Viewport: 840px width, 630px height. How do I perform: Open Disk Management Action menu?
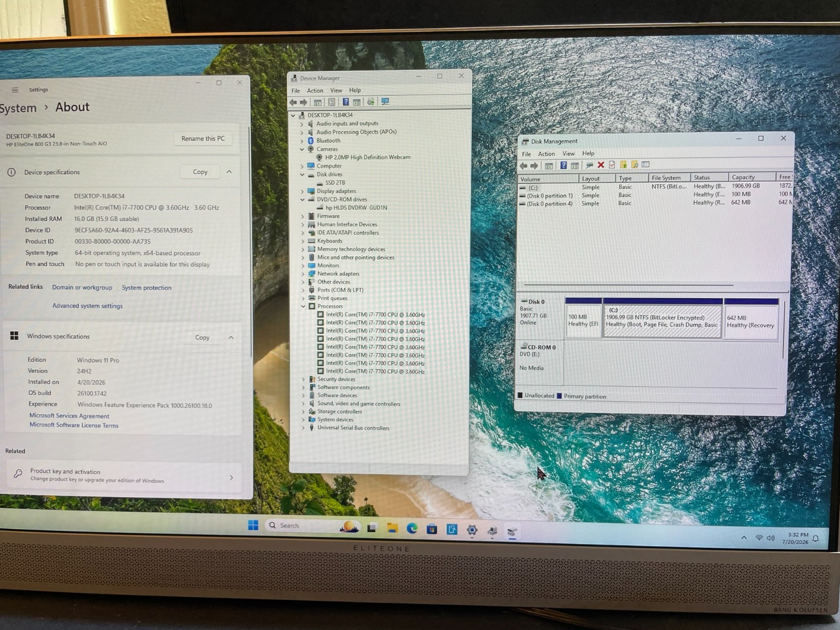click(547, 154)
